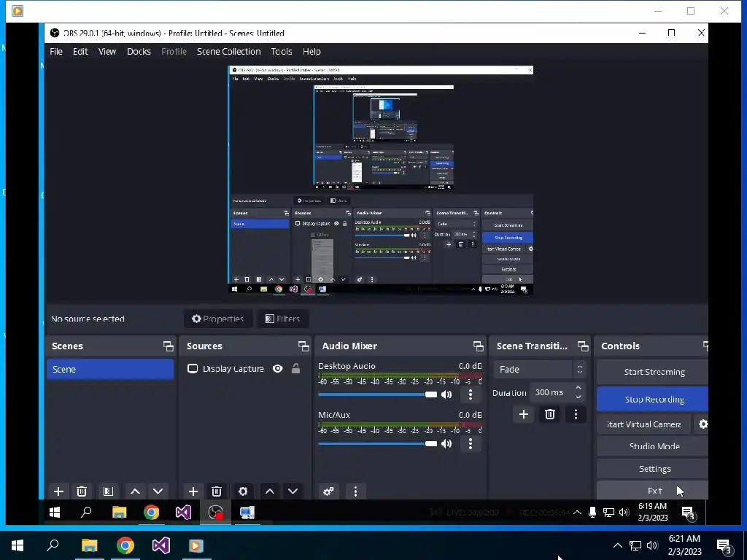
Task: Click the volume icon in outer tray
Action: pos(652,545)
